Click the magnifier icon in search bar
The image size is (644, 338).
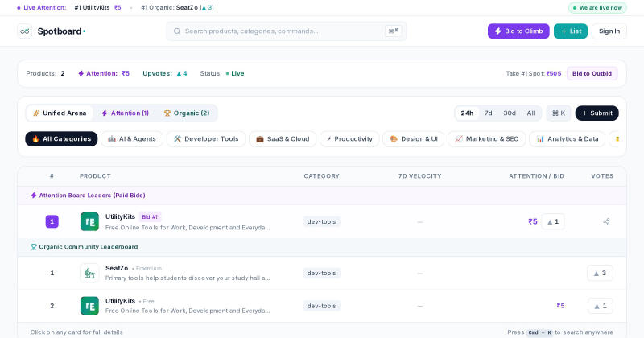point(177,31)
